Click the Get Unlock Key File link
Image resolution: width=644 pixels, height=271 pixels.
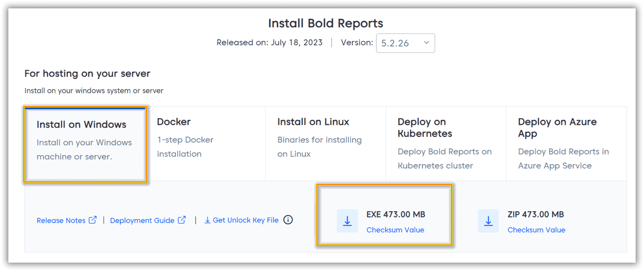(245, 220)
